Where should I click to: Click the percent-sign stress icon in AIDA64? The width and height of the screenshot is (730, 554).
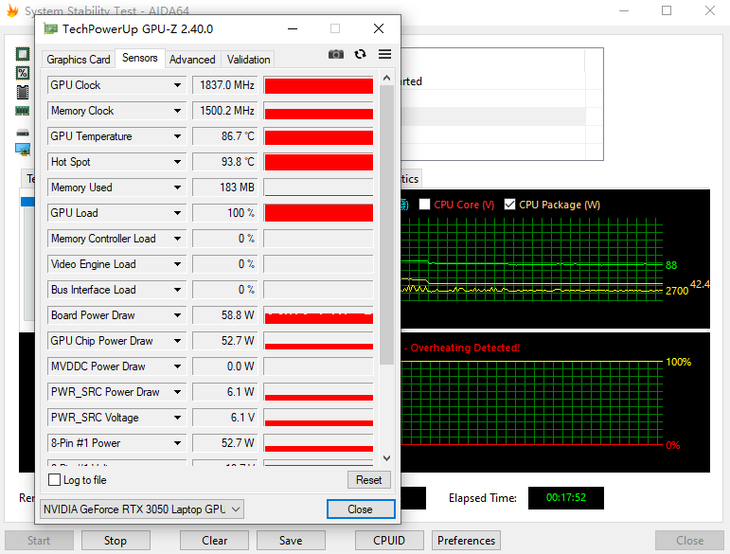click(22, 73)
